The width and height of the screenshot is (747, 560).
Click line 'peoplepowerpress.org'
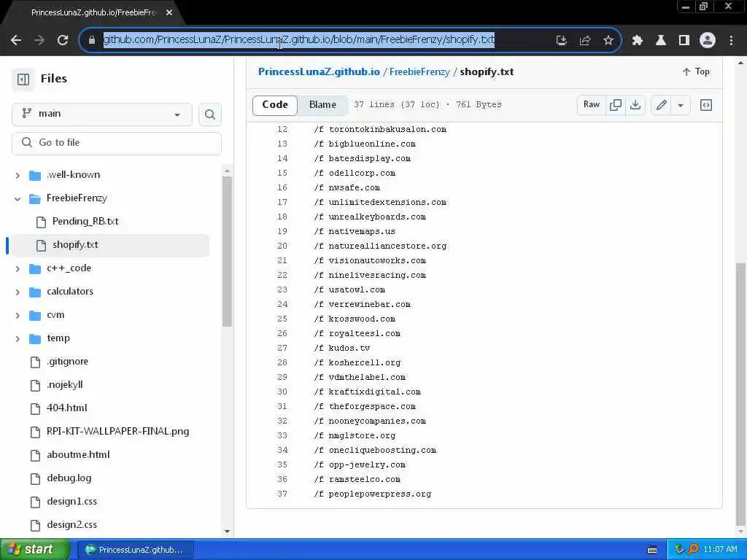pyautogui.click(x=379, y=494)
